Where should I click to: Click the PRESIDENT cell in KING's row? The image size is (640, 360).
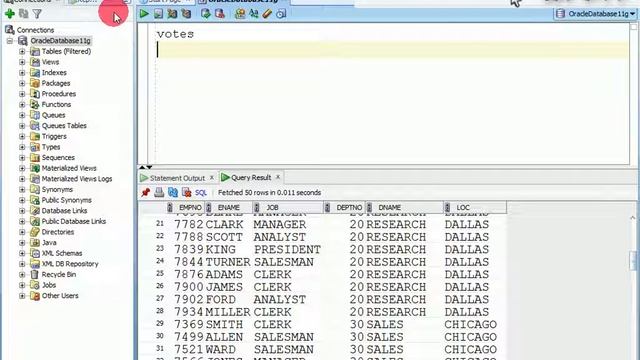[x=287, y=249]
